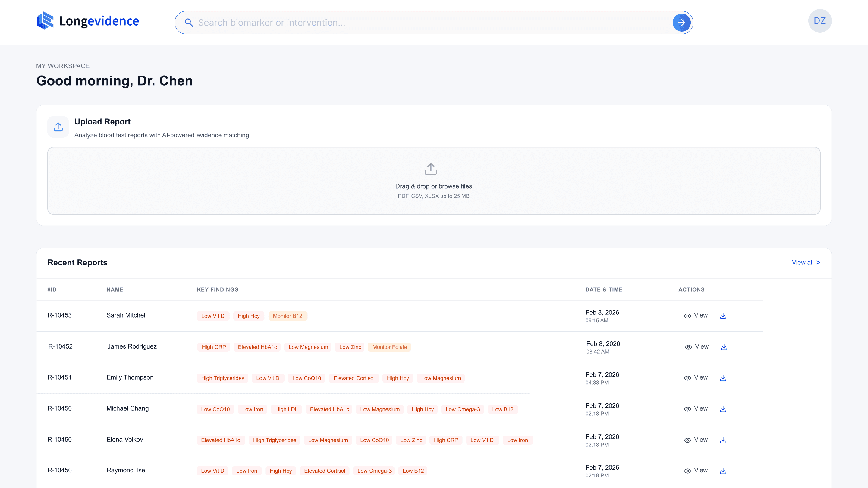Open the View all reports link

click(806, 262)
